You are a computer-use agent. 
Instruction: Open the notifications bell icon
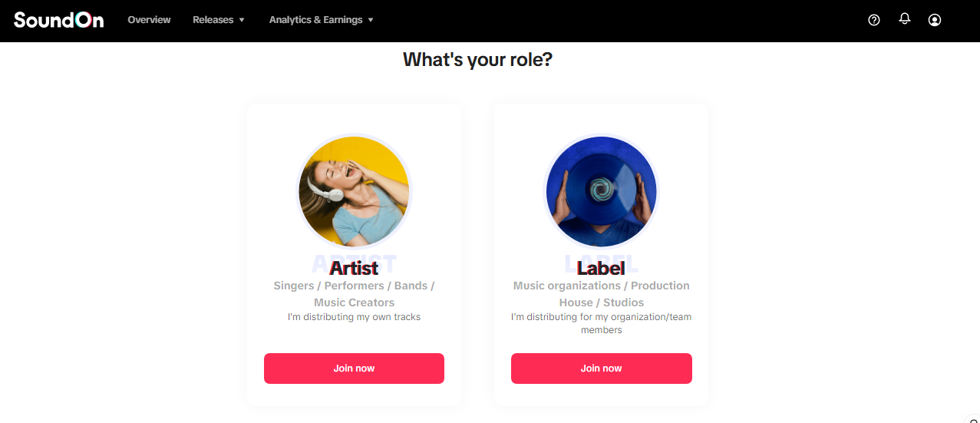[x=905, y=19]
